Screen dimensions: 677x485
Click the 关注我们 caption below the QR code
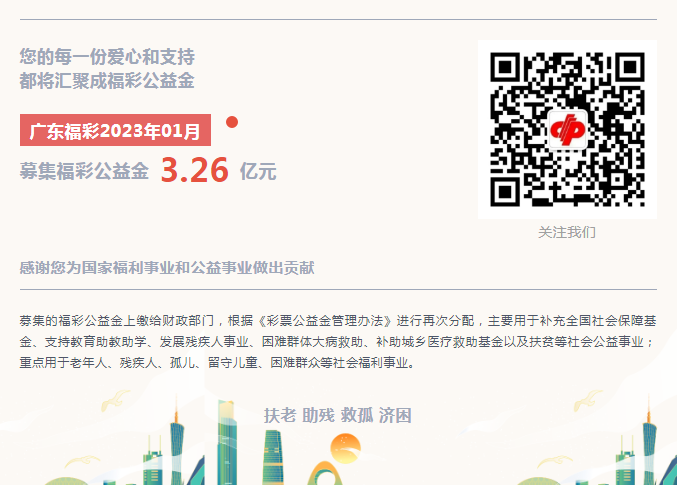point(567,232)
